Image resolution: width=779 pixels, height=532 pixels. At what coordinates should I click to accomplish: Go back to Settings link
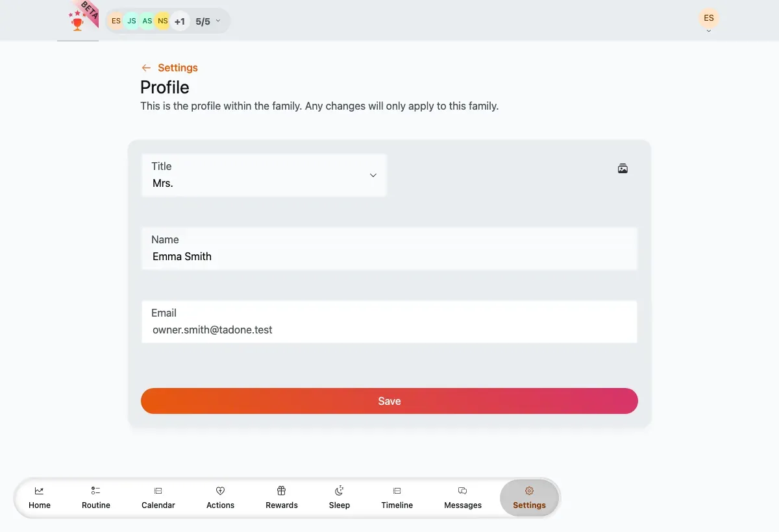tap(169, 67)
